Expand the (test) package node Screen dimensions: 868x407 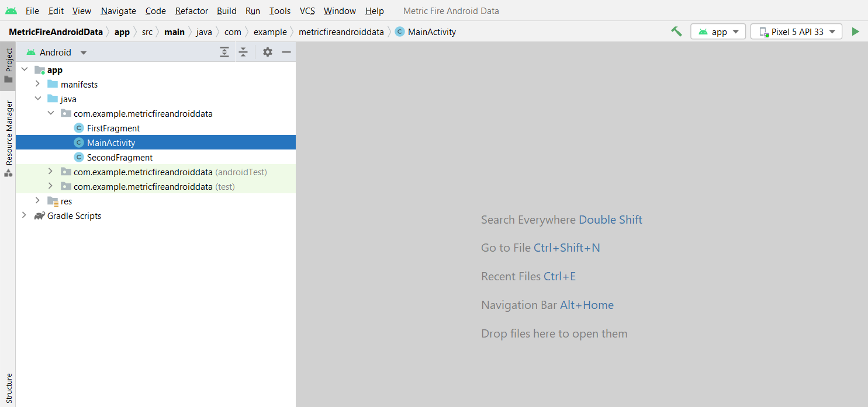tap(51, 186)
